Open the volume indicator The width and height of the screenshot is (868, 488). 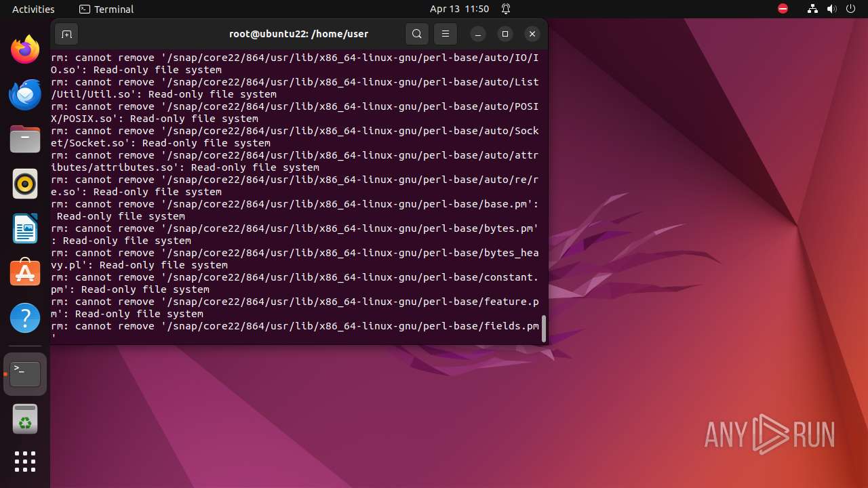tap(831, 9)
